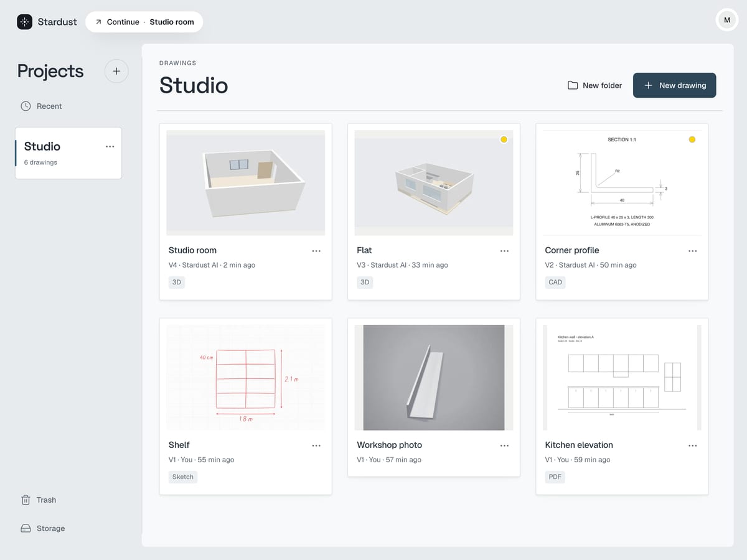Screen dimensions: 747x560
Task: Click the 3D tag on Flat card
Action: coord(365,282)
